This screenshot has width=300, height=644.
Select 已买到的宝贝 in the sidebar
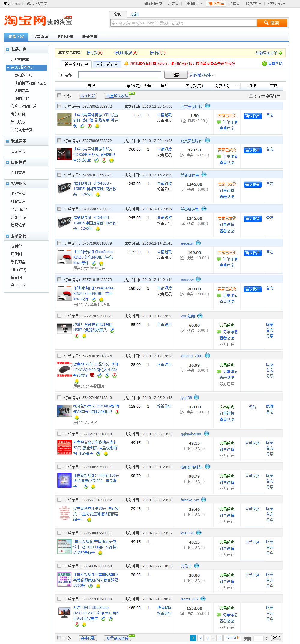[26, 68]
